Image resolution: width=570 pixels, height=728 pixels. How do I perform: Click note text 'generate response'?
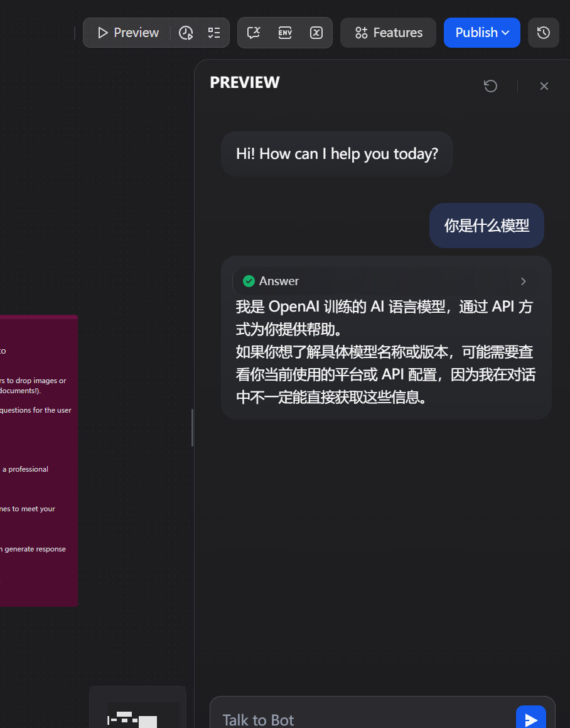[35, 549]
